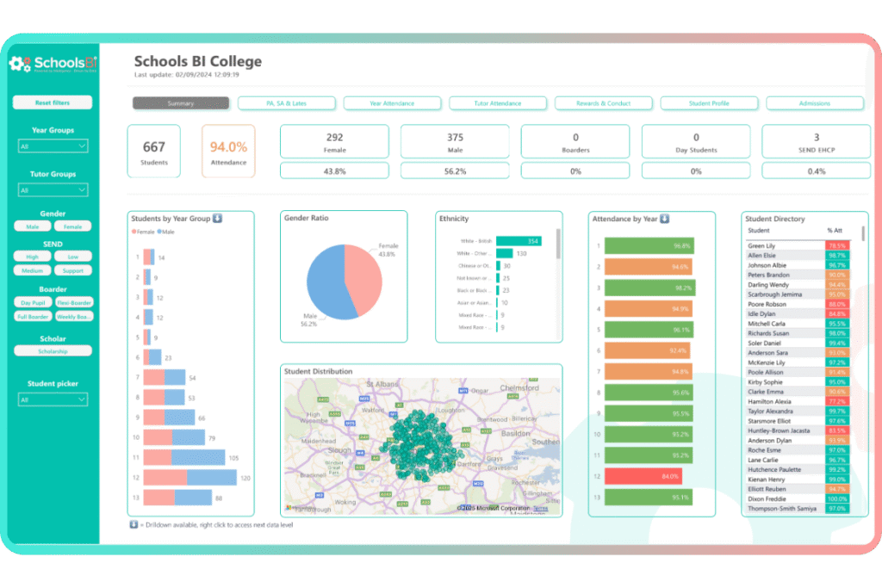
Task: Open the Year Groups dropdown
Action: click(53, 147)
